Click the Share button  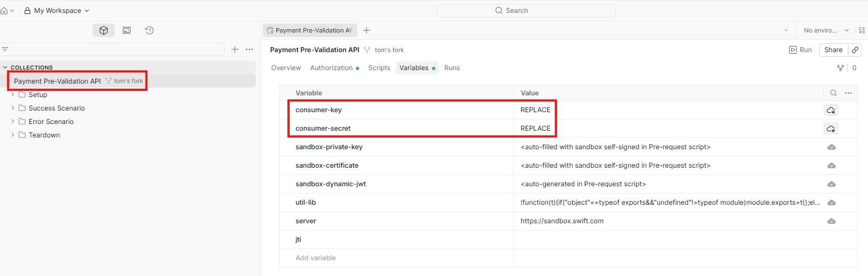coord(833,50)
